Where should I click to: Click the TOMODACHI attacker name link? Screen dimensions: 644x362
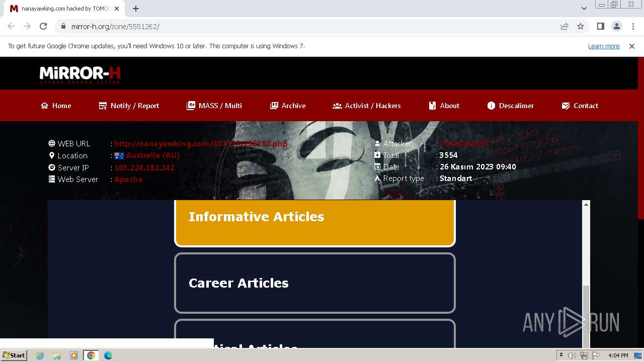click(464, 143)
